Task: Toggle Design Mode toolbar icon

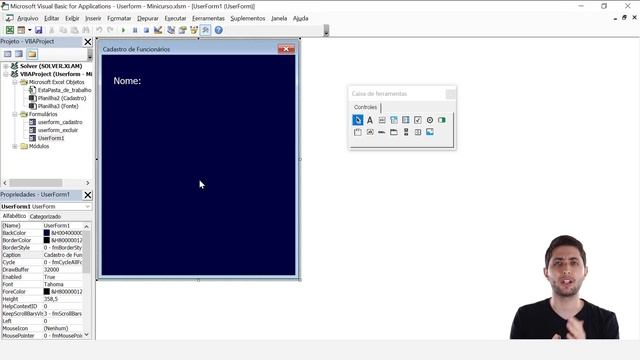Action: point(158,30)
